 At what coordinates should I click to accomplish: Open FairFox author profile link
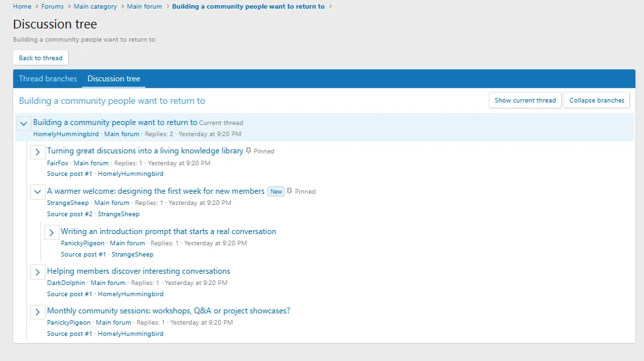[57, 163]
